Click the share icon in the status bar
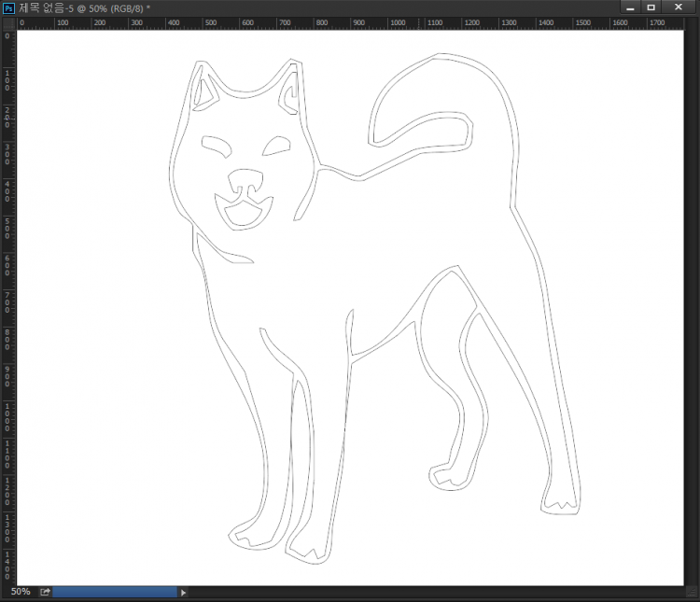 point(44,592)
